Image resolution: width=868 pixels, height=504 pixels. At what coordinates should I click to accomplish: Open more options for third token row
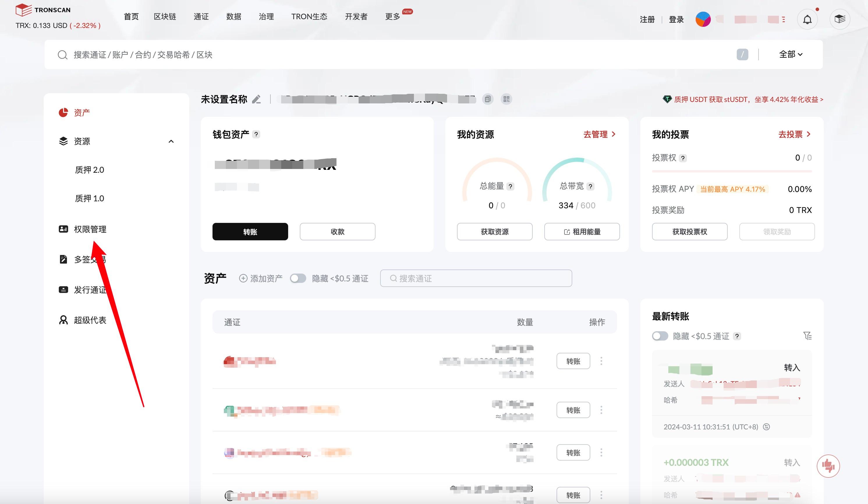(601, 452)
